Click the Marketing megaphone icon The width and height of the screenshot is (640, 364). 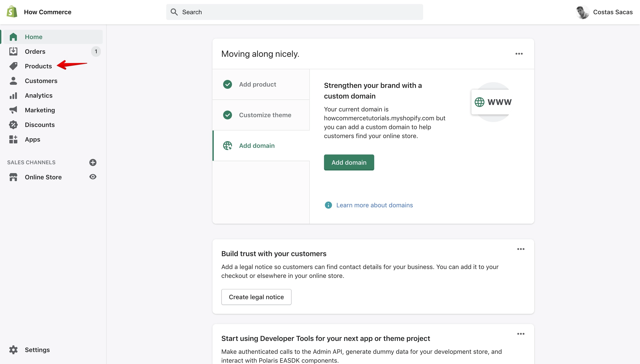pos(13,110)
